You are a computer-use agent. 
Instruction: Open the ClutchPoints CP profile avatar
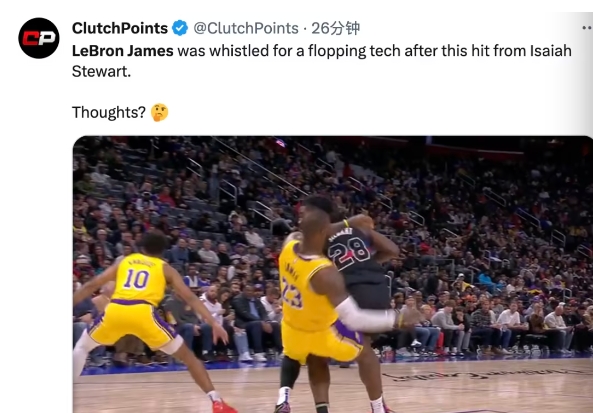click(39, 38)
